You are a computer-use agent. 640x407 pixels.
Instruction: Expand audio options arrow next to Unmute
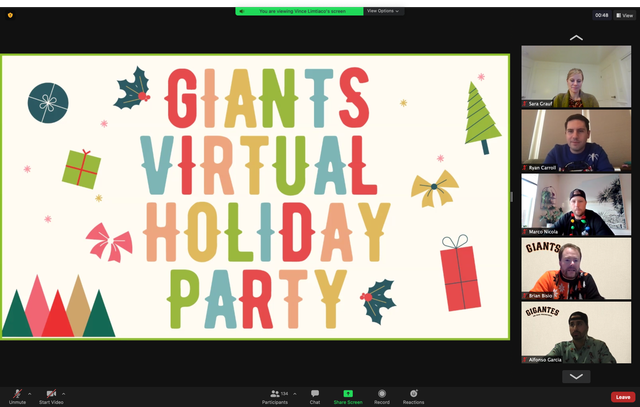(x=30, y=393)
